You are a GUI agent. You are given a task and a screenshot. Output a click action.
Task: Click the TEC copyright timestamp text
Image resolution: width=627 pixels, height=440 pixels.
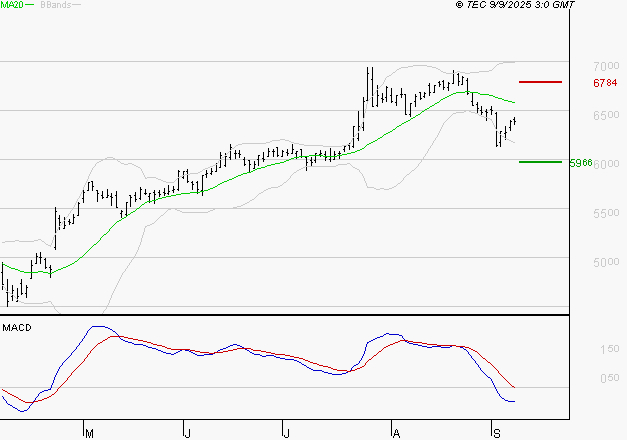pos(516,5)
